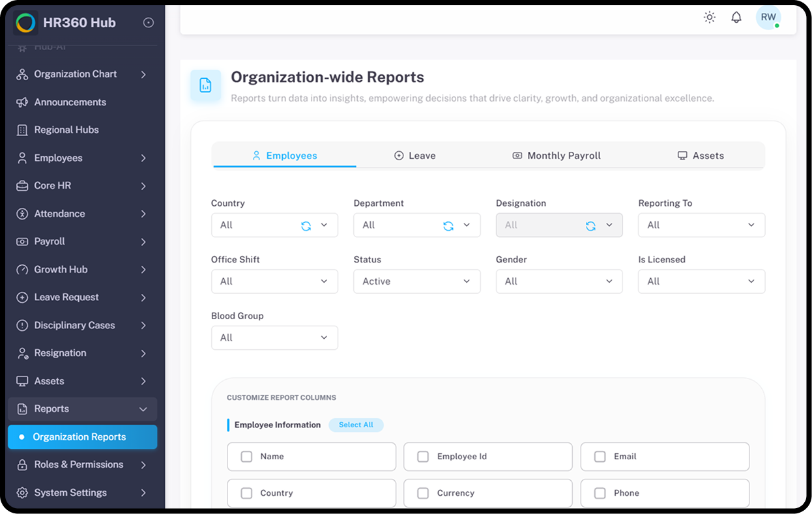Click the Core HR briefcase icon
This screenshot has width=812, height=514.
coord(22,186)
